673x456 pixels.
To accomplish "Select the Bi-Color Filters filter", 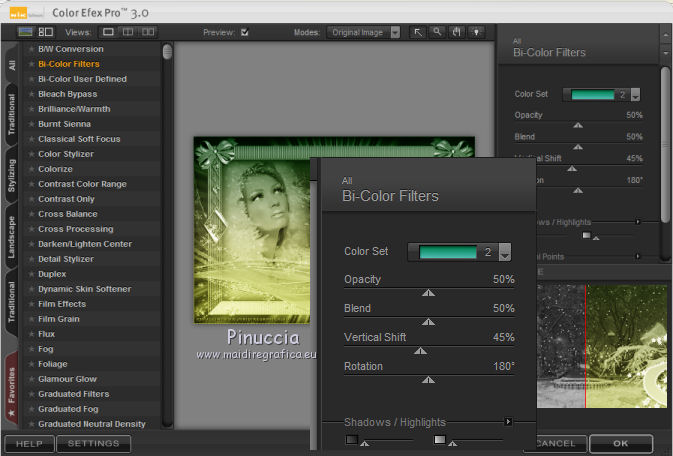I will click(x=69, y=64).
